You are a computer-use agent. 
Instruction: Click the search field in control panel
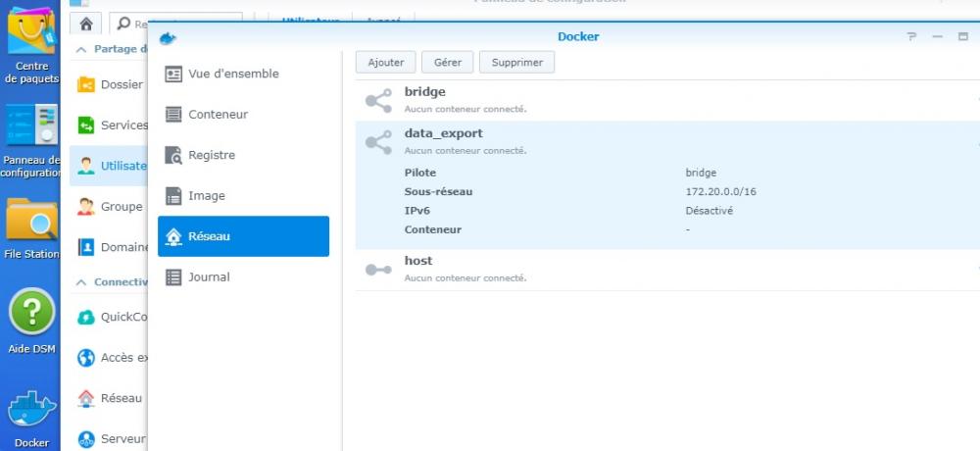tap(175, 24)
